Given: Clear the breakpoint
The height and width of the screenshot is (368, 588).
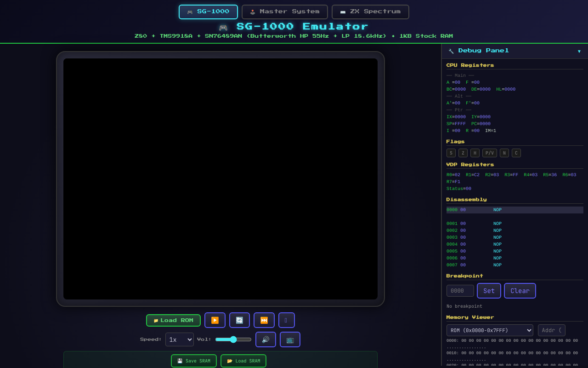Looking at the screenshot, I should point(520,291).
